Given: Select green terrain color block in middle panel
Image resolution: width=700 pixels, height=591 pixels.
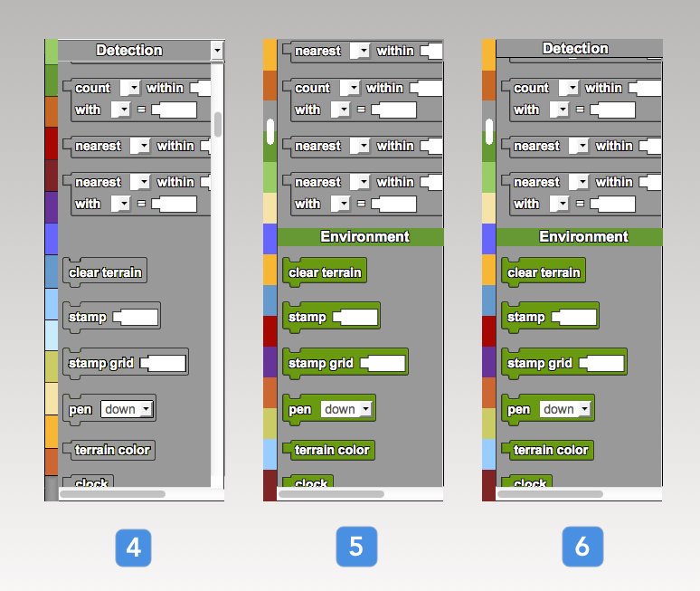Looking at the screenshot, I should (328, 450).
